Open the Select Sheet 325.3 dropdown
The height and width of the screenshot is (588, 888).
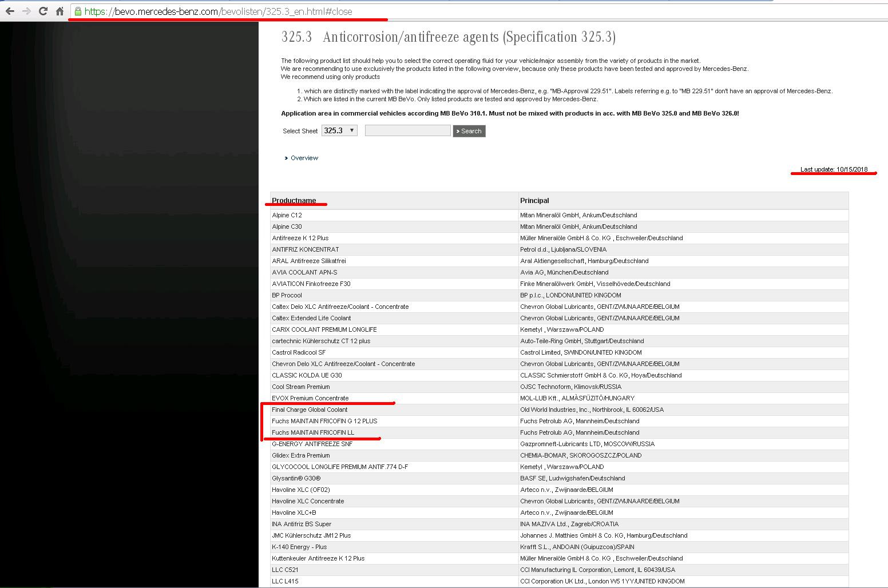coord(339,130)
